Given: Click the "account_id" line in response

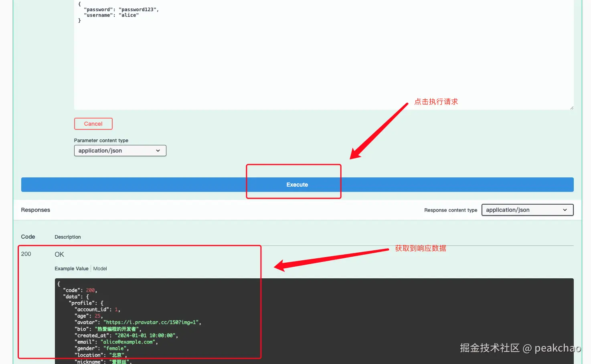Looking at the screenshot, I should tap(97, 310).
